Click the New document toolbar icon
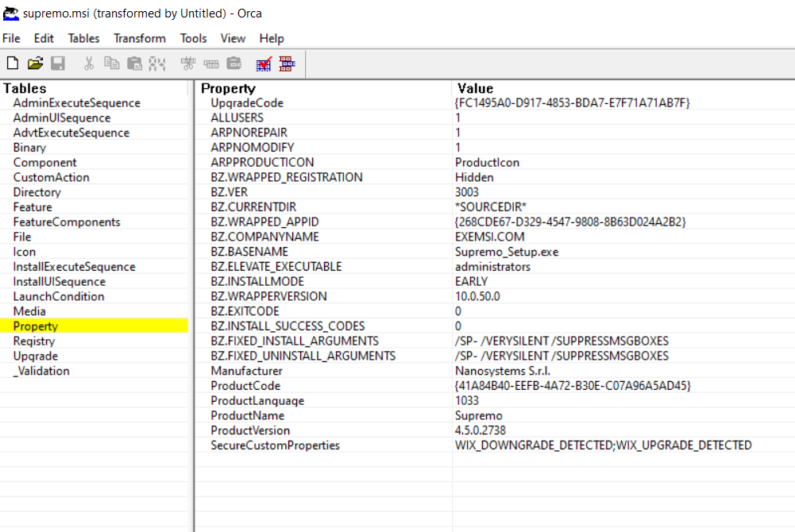 (x=13, y=63)
